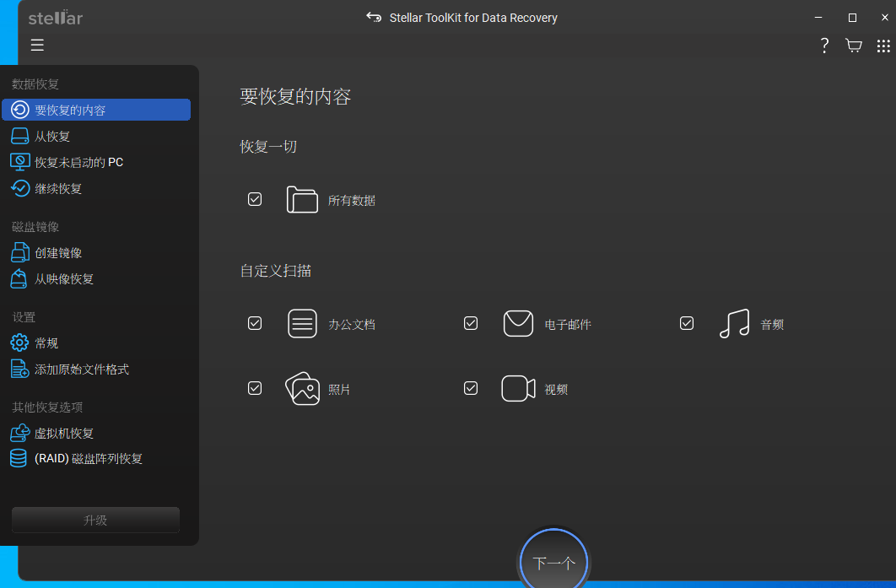896x588 pixels.
Task: Click the 继续恢复 icon
Action: 20,189
